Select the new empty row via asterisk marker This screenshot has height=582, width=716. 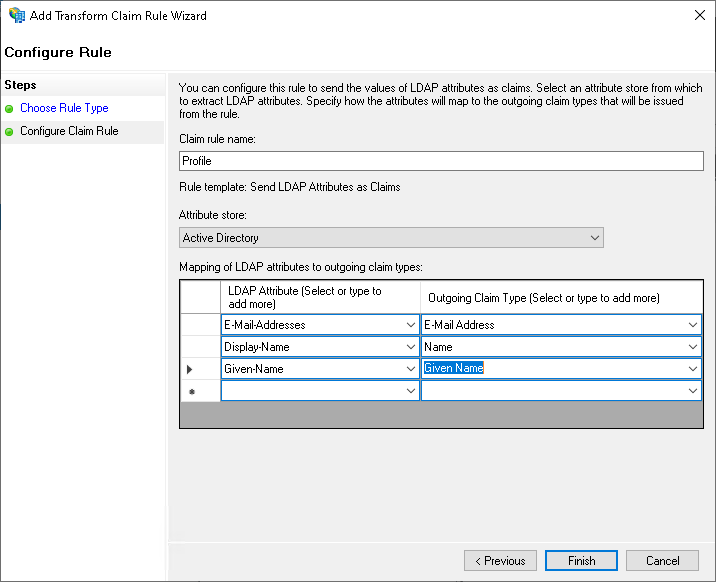pos(190,391)
